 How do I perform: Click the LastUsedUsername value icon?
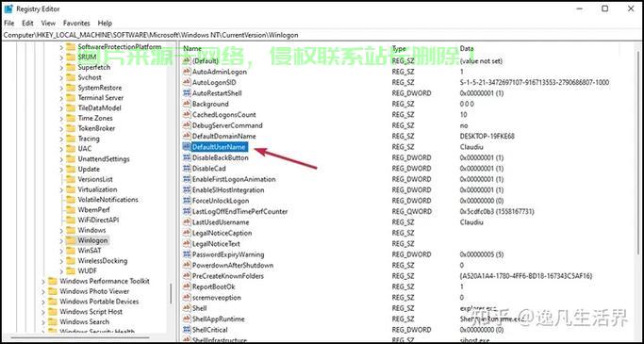click(187, 222)
